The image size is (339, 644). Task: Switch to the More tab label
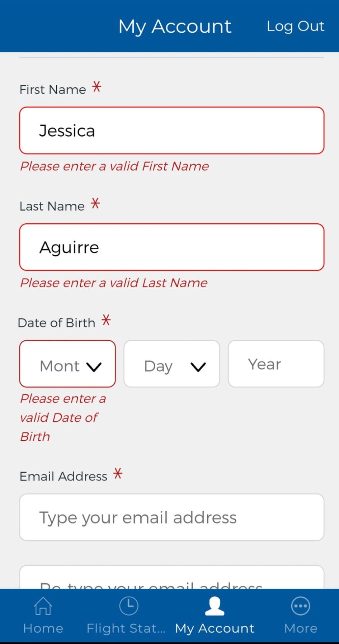(301, 628)
